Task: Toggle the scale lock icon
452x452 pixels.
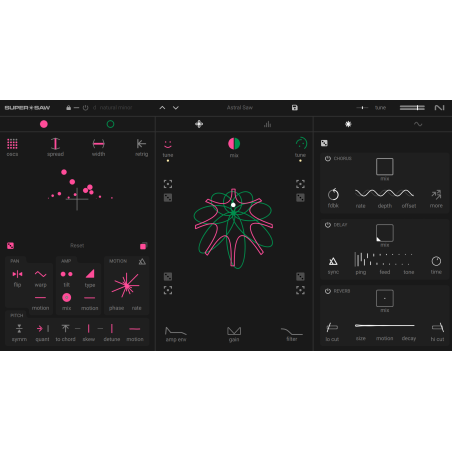Action: [x=68, y=108]
